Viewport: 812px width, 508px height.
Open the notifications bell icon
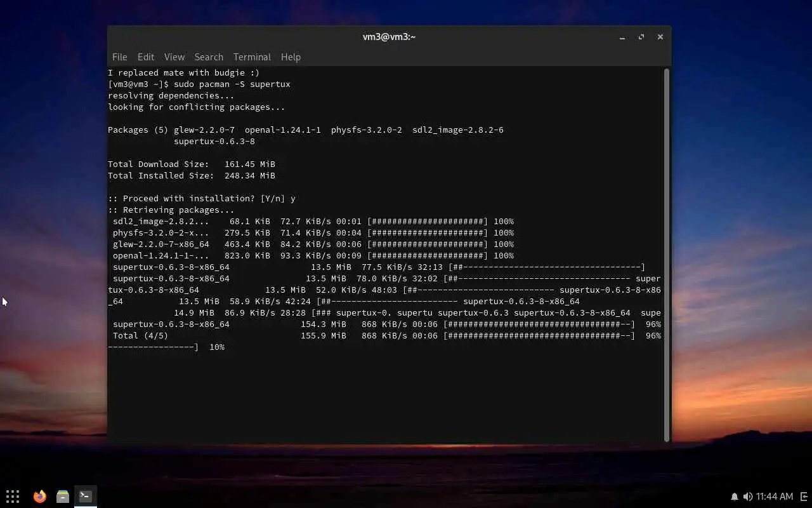[x=735, y=497]
